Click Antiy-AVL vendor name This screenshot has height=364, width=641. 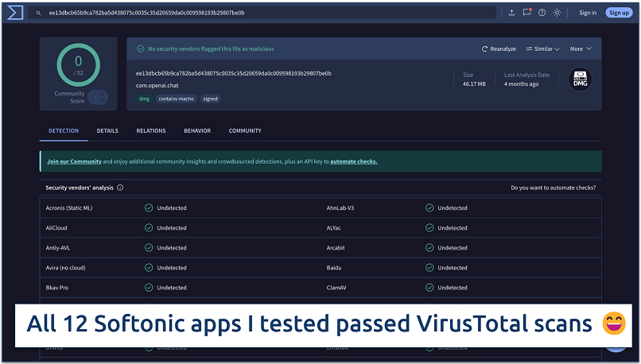pyautogui.click(x=57, y=248)
